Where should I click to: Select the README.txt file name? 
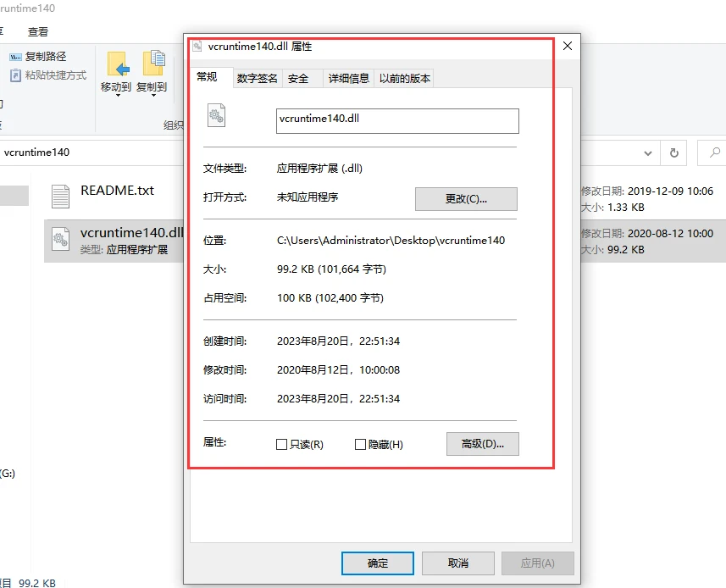[117, 191]
